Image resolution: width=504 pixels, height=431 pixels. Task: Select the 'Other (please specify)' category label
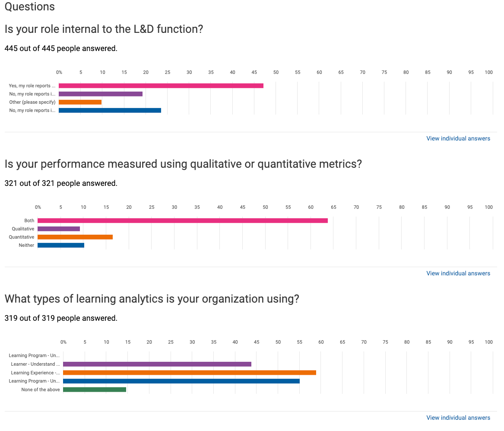[x=32, y=102]
